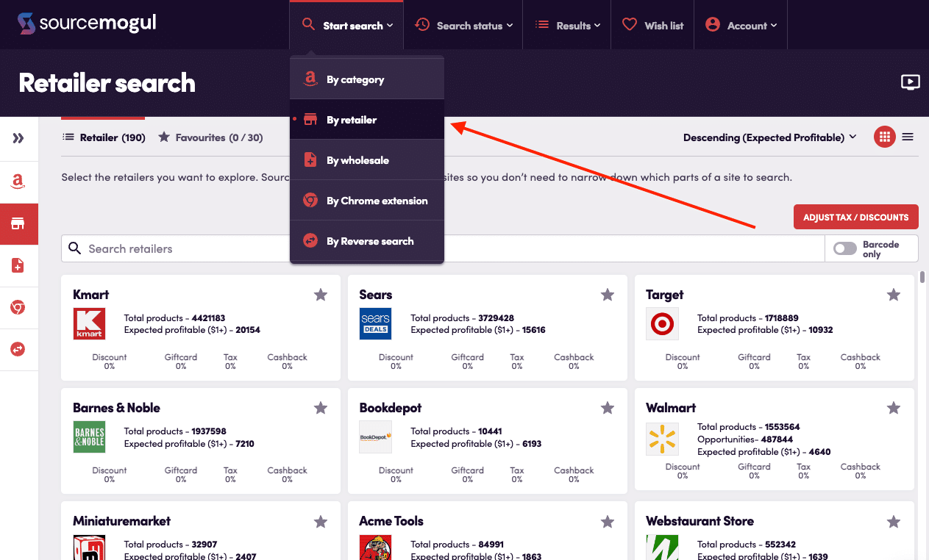Open the Descending (Expected Profitable) sort dropdown
The height and width of the screenshot is (560, 929).
pos(769,137)
